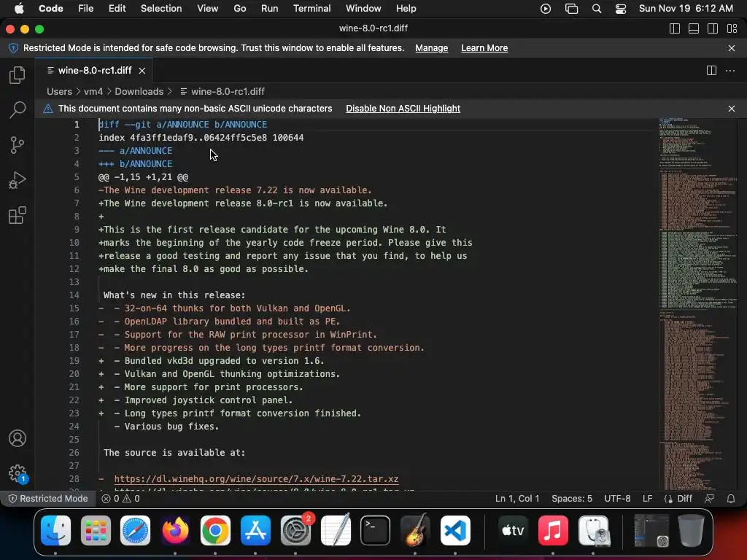Click the '@@ -1,15 +1,21 @@' hunk header
This screenshot has width=747, height=560.
(144, 176)
